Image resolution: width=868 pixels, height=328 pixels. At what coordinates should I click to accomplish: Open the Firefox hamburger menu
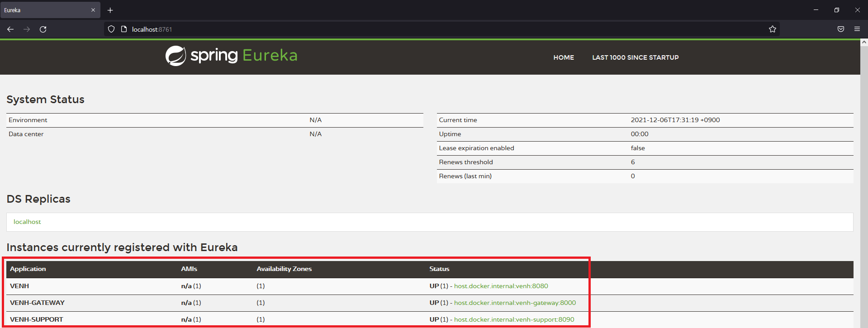(857, 29)
